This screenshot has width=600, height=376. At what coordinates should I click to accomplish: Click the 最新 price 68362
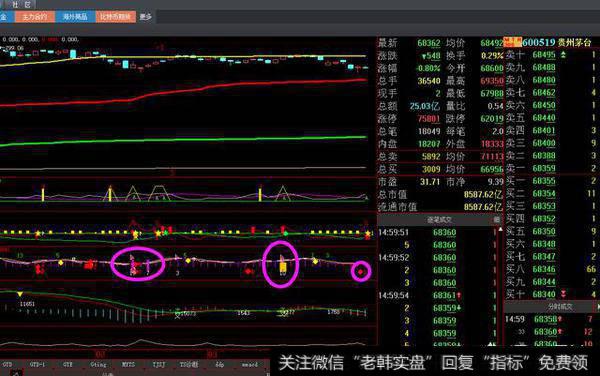(429, 43)
